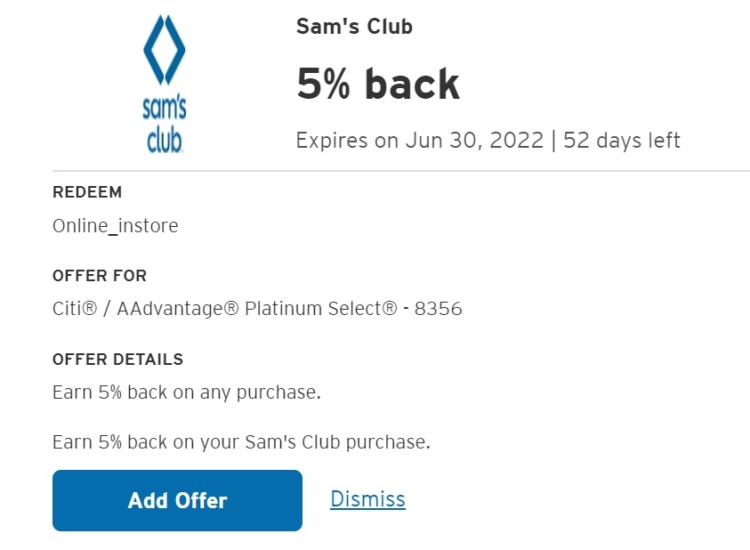Click the Expires on Jun 30, 2022 text
The width and height of the screenshot is (750, 550).
(x=420, y=141)
